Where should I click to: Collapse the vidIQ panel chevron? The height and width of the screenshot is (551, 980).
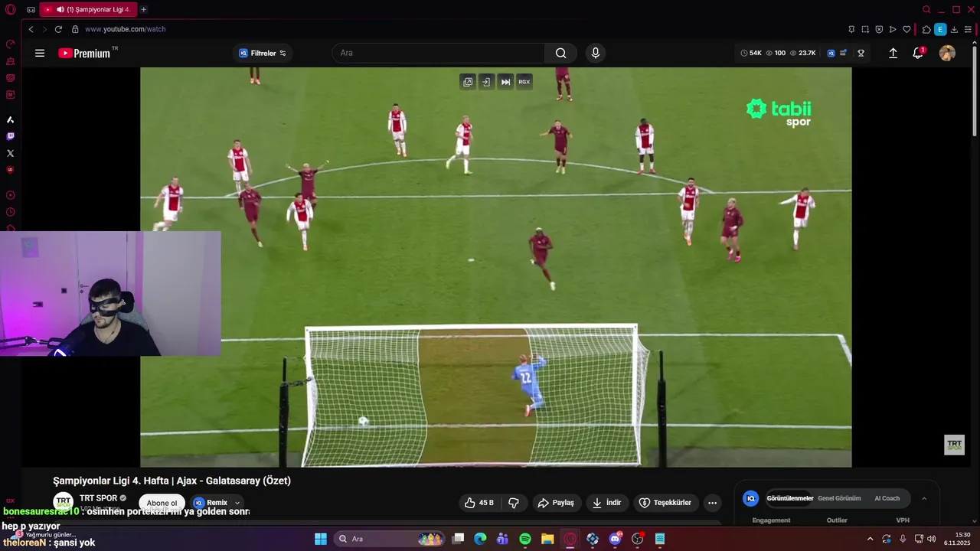[924, 498]
